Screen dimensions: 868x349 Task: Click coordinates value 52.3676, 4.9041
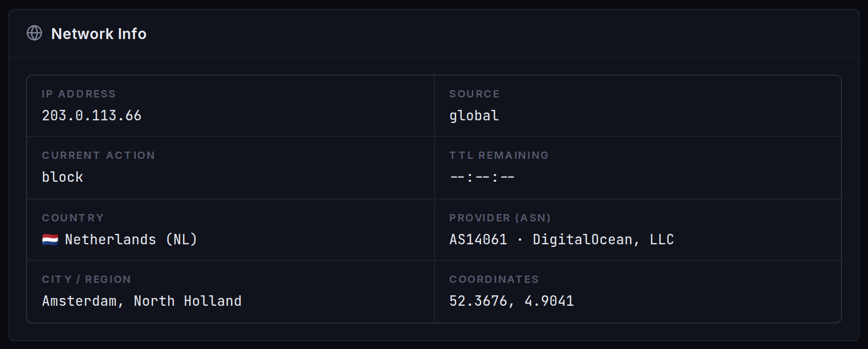click(x=512, y=301)
